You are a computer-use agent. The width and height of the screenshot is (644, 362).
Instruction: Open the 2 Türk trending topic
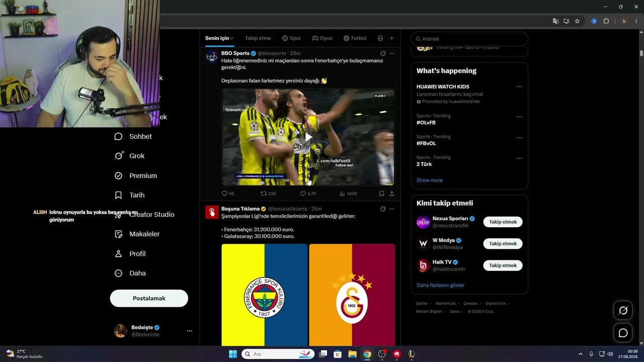pos(424,164)
